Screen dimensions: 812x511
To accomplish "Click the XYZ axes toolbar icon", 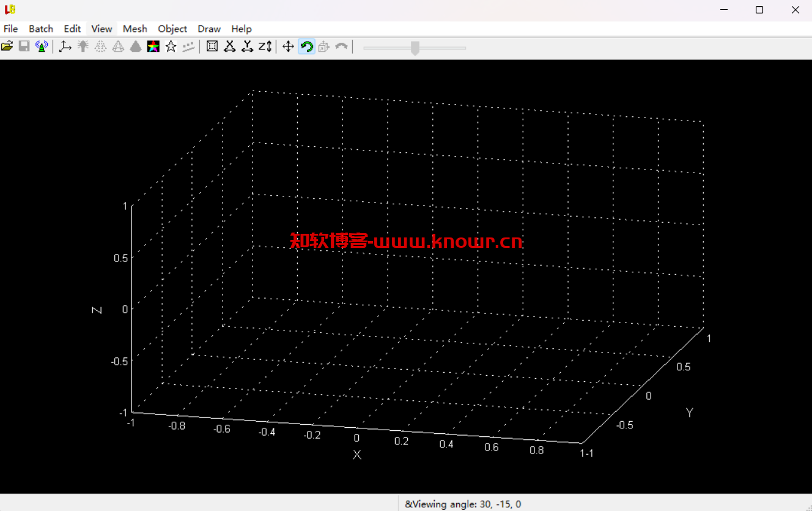I will click(65, 47).
